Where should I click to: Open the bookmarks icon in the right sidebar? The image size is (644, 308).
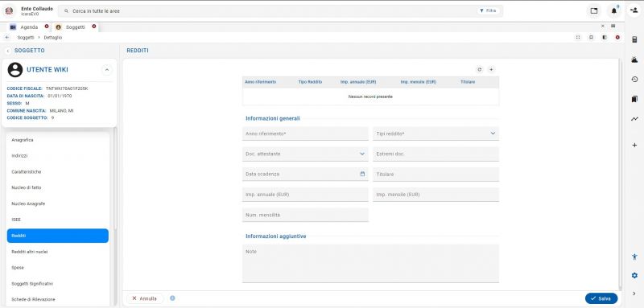pos(634,99)
